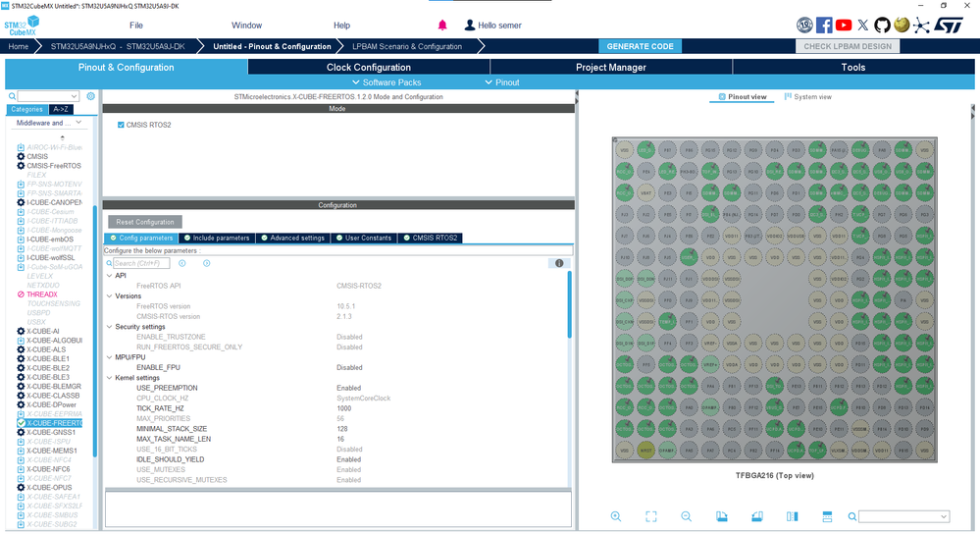Viewport: 980px width, 534px height.
Task: Click the fit-to-screen pinout icon
Action: (651, 516)
